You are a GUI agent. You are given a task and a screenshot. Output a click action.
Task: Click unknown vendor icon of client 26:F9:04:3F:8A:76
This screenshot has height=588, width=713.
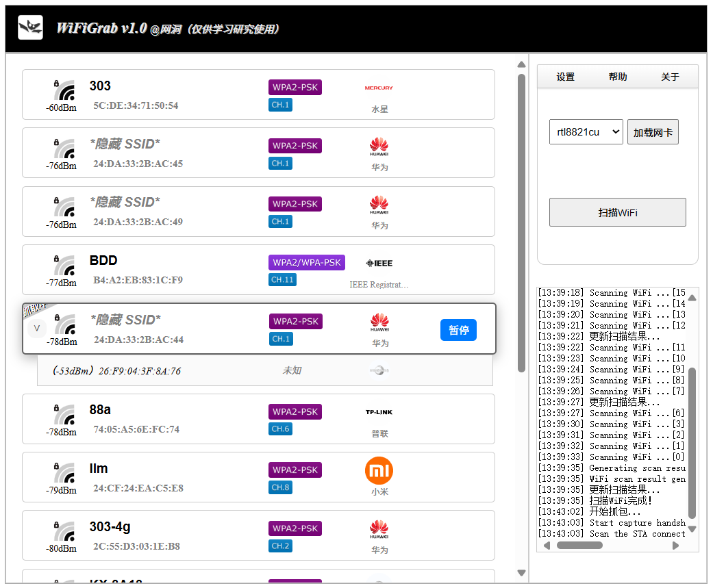[x=379, y=370]
